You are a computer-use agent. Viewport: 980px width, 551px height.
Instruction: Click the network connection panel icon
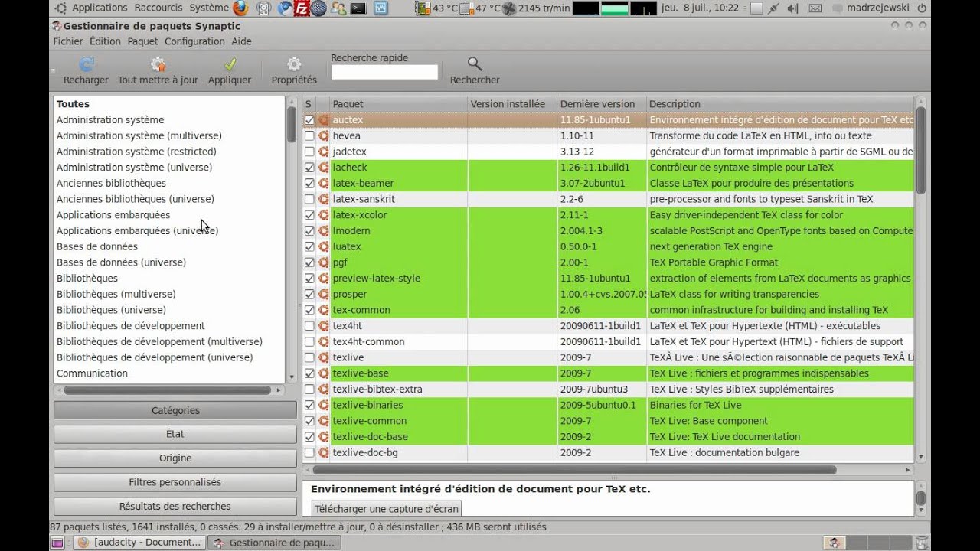[774, 8]
